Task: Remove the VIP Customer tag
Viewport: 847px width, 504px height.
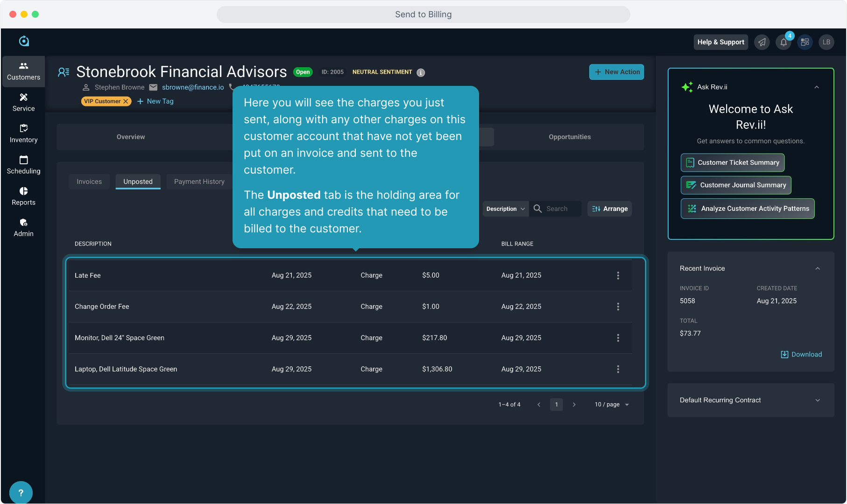Action: [x=126, y=101]
